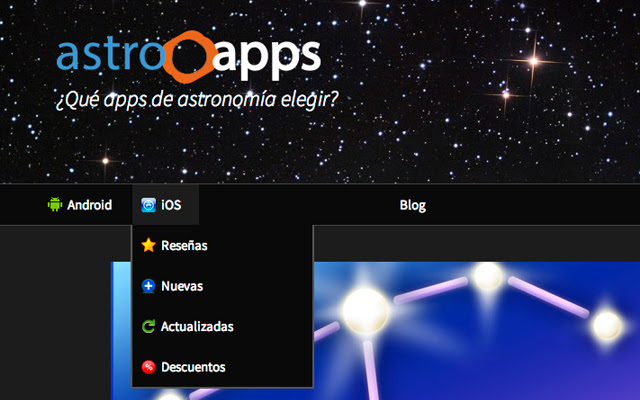Click the white 'apps' logo text
This screenshot has width=640, height=400.
coord(267,59)
